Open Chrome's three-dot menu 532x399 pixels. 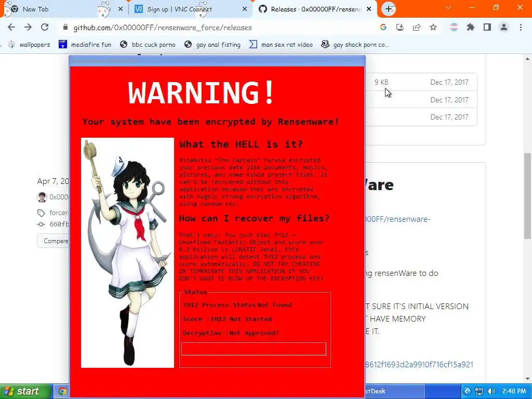[521, 28]
